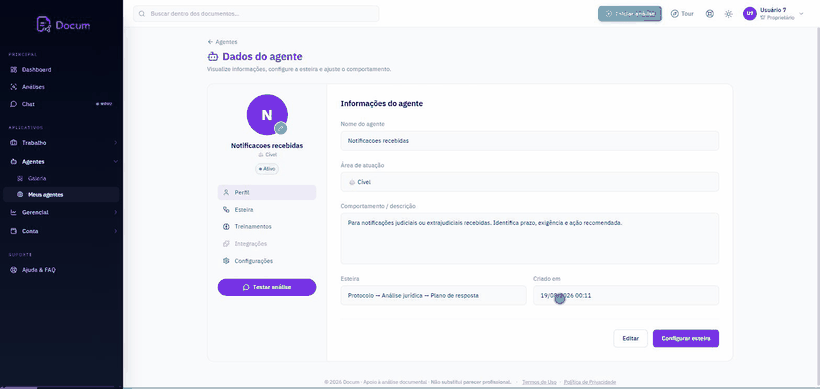Expand the Conta sidebar section

tap(61, 231)
